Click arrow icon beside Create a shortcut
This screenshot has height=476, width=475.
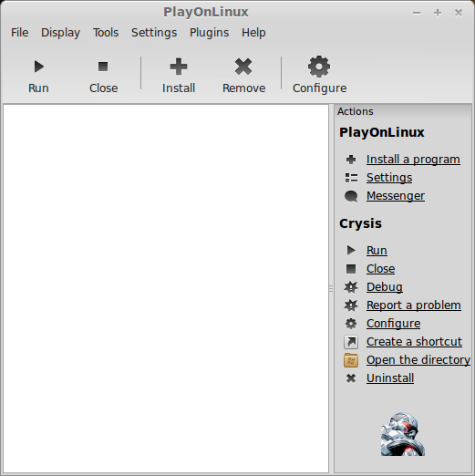coord(351,342)
